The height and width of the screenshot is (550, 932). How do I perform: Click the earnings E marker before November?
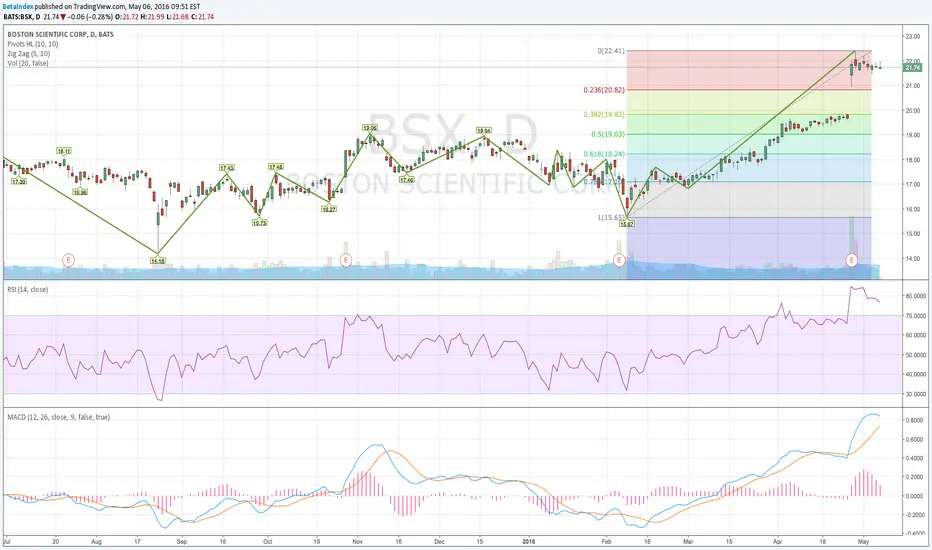point(345,260)
